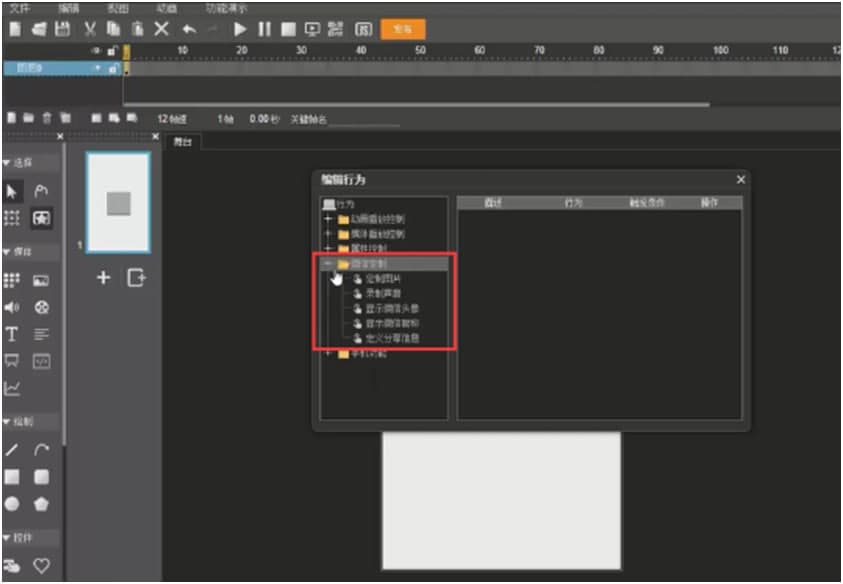
Task: Toggle the layer lock icon in timeline
Action: tap(113, 50)
